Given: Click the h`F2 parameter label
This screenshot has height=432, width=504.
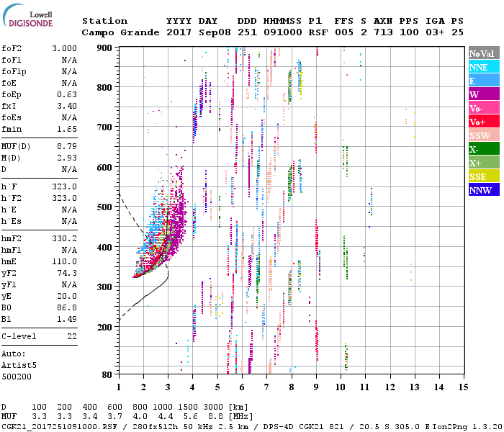Looking at the screenshot, I should click(12, 198).
